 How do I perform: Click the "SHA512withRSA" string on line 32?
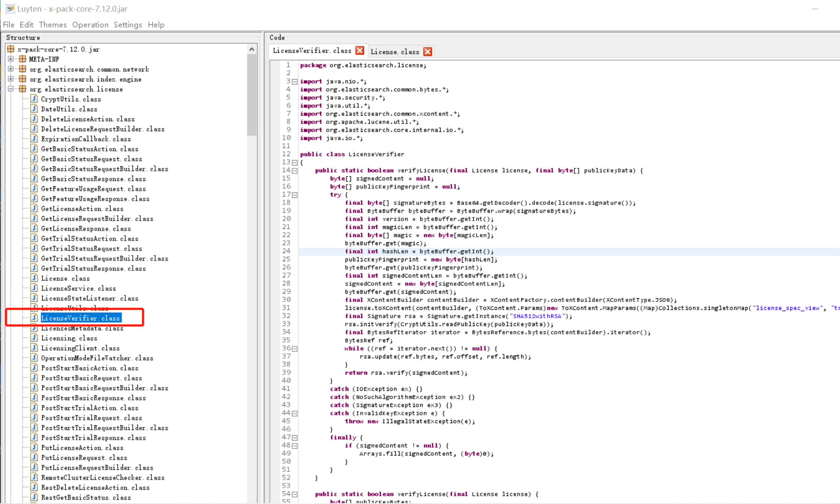point(537,316)
